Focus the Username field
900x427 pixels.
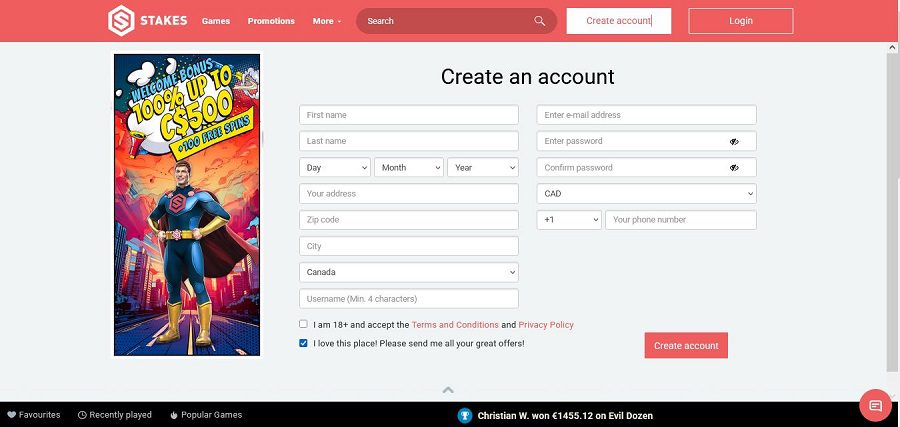pos(409,298)
